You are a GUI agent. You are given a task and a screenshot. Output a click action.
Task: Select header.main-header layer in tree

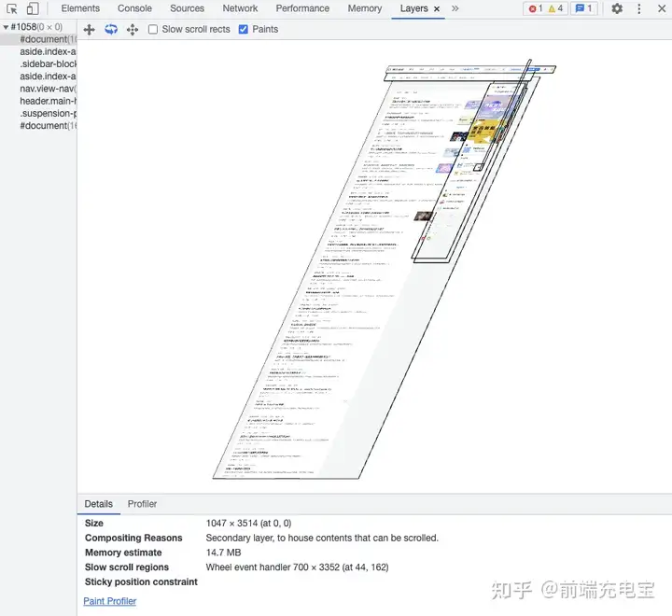pos(48,101)
